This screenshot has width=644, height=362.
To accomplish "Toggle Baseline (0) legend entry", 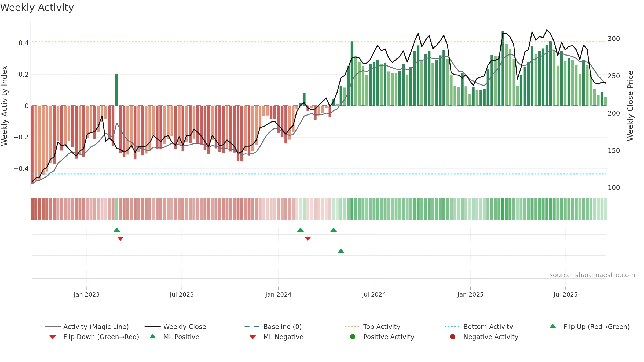I will (273, 327).
